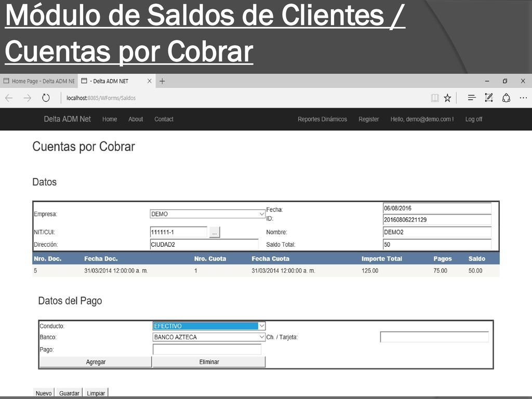This screenshot has width=532, height=399.
Task: Select the Saldo value 50.00
Action: (475, 271)
